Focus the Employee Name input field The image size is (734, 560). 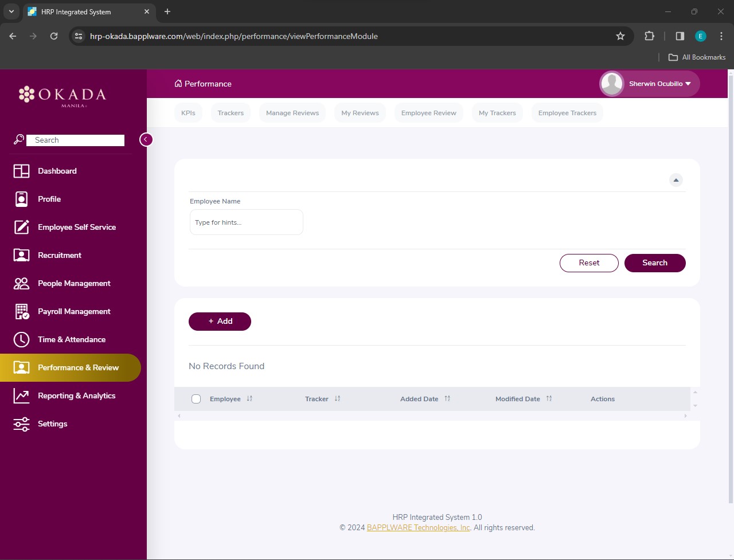tap(246, 222)
